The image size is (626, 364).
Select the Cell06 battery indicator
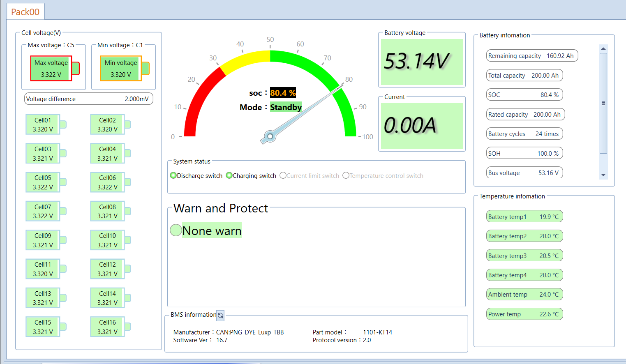pos(110,182)
